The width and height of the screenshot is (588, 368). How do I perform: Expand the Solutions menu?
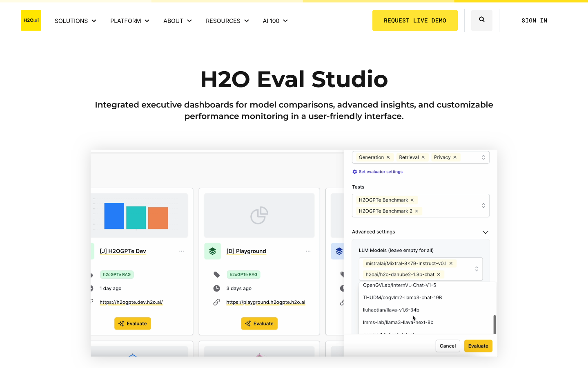(x=76, y=21)
